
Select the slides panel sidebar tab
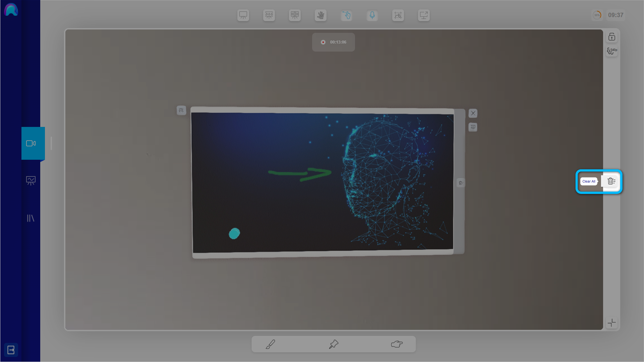31,180
